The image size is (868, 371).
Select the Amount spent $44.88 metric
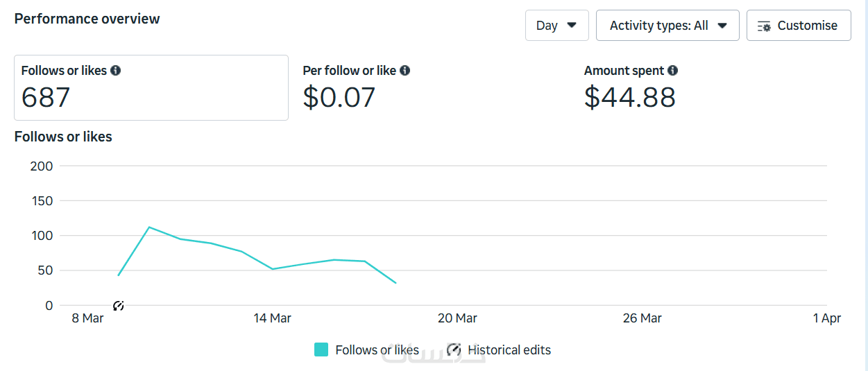pos(630,88)
